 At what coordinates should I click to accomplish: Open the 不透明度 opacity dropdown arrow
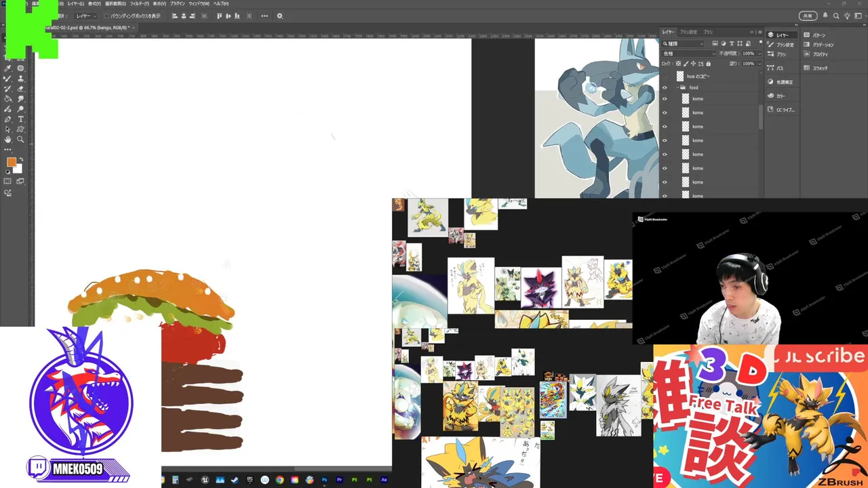click(x=759, y=54)
